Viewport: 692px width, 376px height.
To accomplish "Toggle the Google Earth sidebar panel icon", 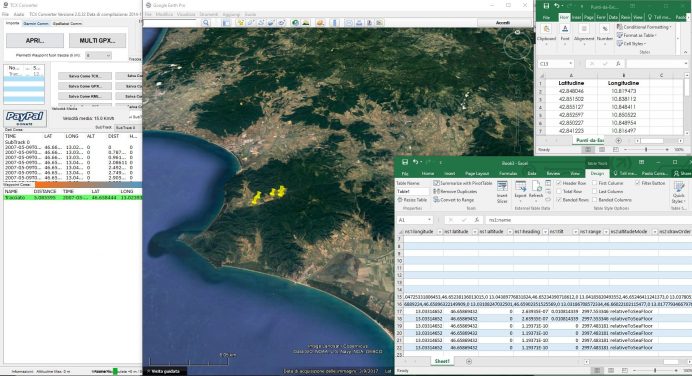I will tap(226, 23).
